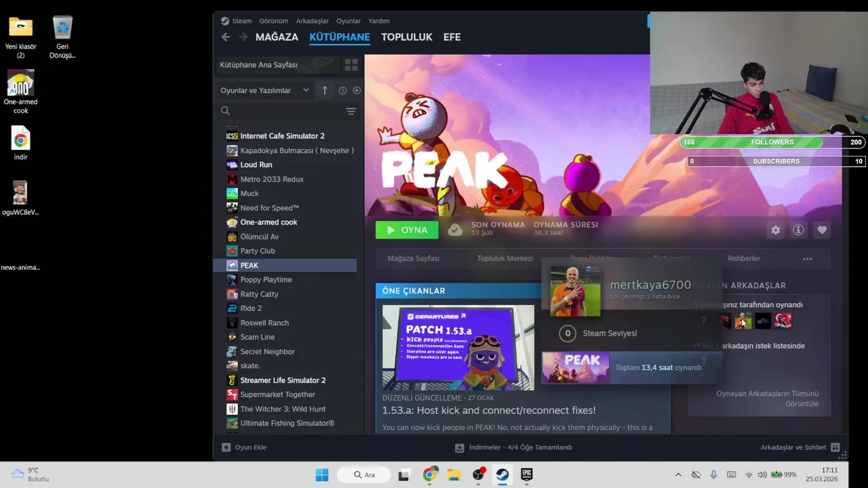This screenshot has width=868, height=488.
Task: Click Oynayan Arkadaşların Tümünü Görüntüle link
Action: click(767, 399)
